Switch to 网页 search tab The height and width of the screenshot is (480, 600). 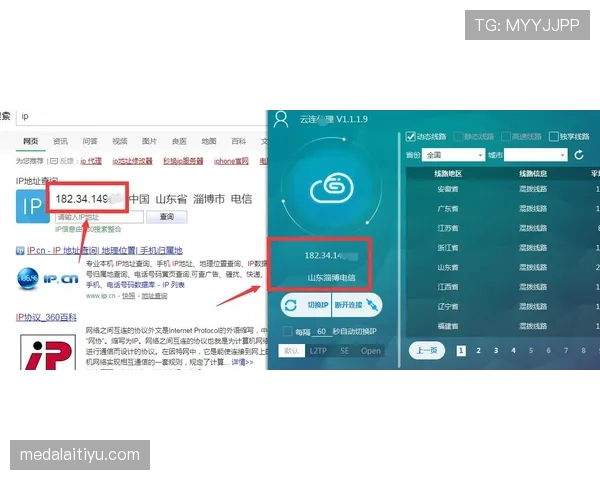coord(31,141)
